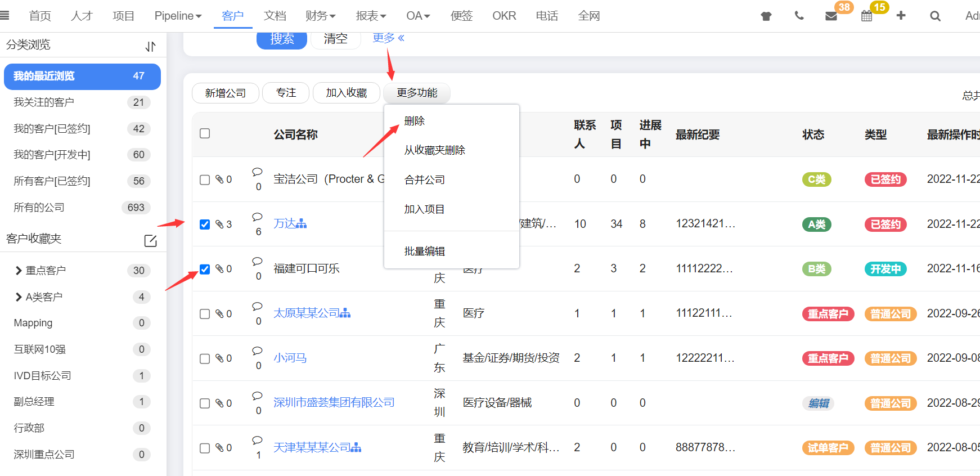The image size is (980, 476).
Task: Click the attachment icon in 万达 row
Action: pos(219,224)
